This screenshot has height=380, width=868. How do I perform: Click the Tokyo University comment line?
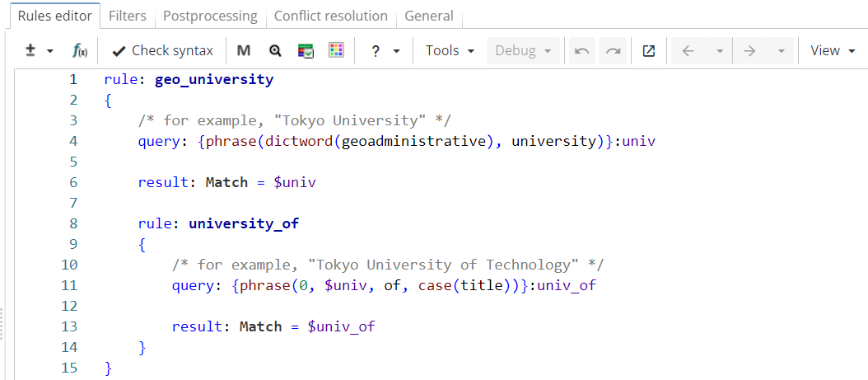[295, 120]
